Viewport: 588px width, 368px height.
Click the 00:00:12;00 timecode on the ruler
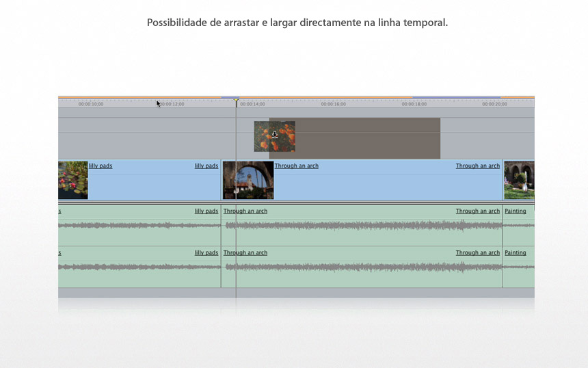[x=172, y=104]
